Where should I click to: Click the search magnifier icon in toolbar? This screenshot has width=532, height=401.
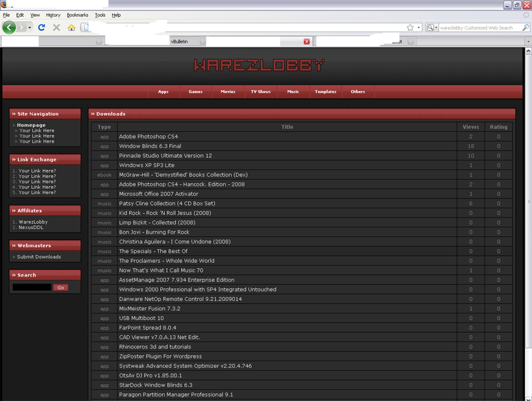[526, 27]
